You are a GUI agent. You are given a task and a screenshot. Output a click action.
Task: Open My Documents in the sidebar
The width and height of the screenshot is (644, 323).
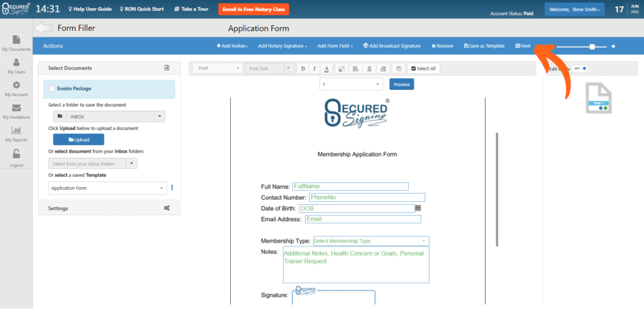tap(16, 43)
